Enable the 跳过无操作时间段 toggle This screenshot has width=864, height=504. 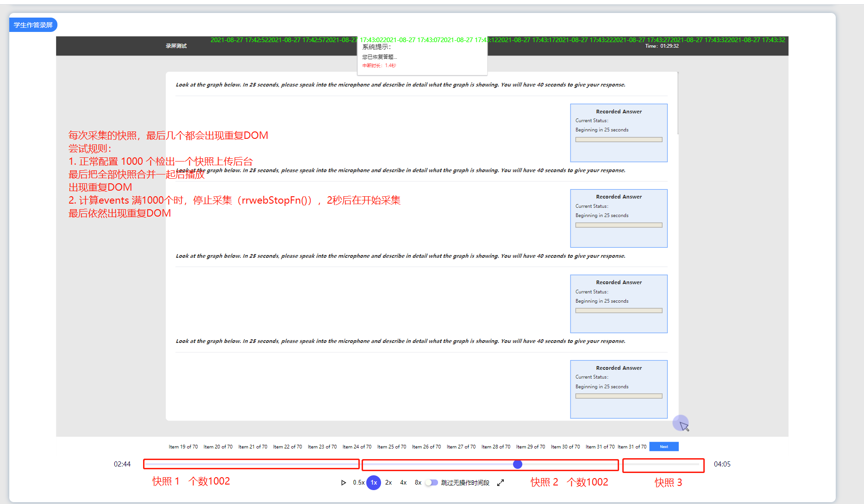(432, 482)
